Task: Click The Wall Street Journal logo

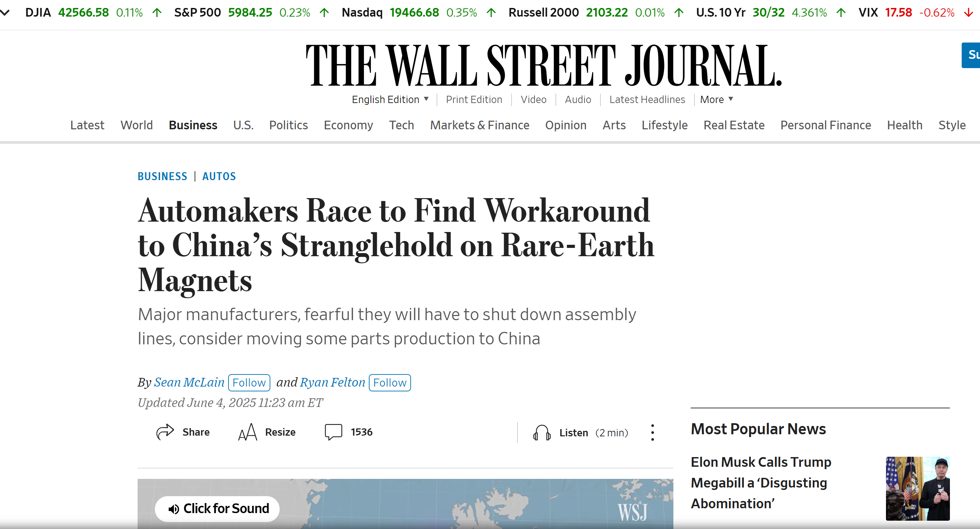Action: pyautogui.click(x=544, y=65)
